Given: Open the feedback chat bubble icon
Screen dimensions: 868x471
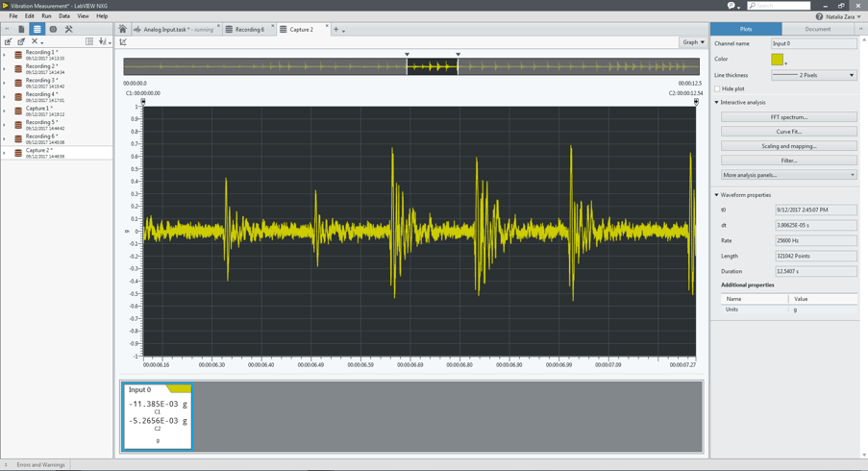Looking at the screenshot, I should pyautogui.click(x=732, y=6).
